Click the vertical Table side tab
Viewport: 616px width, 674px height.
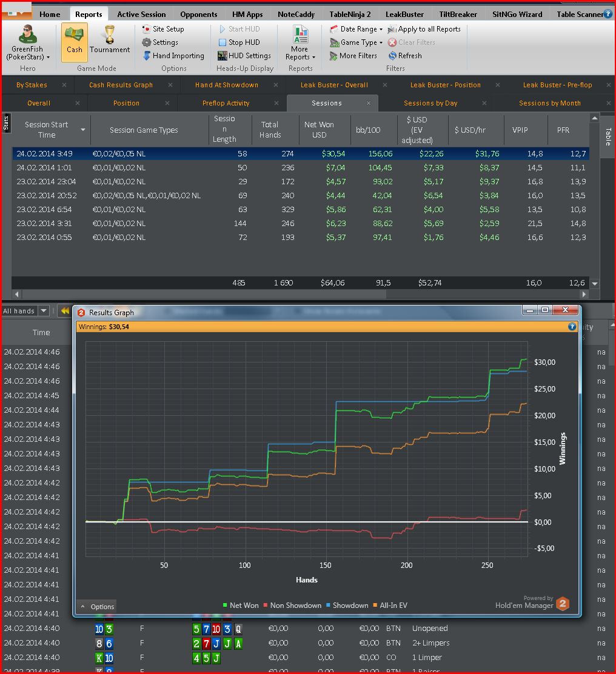(608, 137)
